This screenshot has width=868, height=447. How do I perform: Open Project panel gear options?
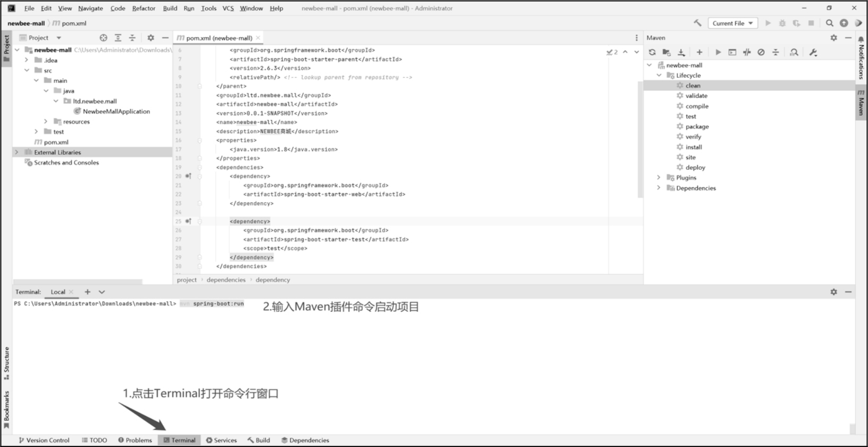click(x=151, y=38)
